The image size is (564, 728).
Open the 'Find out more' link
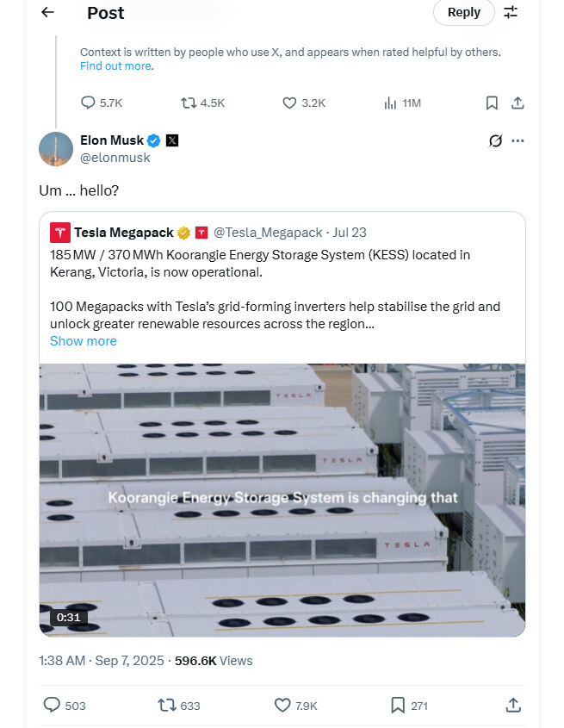115,66
